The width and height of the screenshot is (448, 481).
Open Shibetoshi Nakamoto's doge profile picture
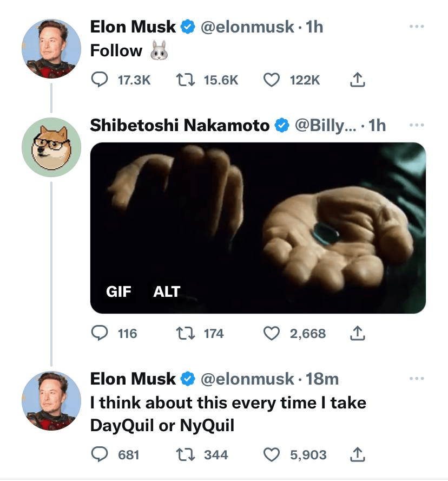(51, 147)
